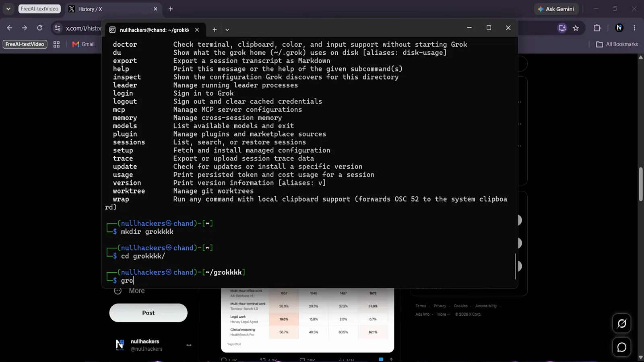Click the x.com address bar URL
Image resolution: width=644 pixels, height=362 pixels.
[84, 28]
